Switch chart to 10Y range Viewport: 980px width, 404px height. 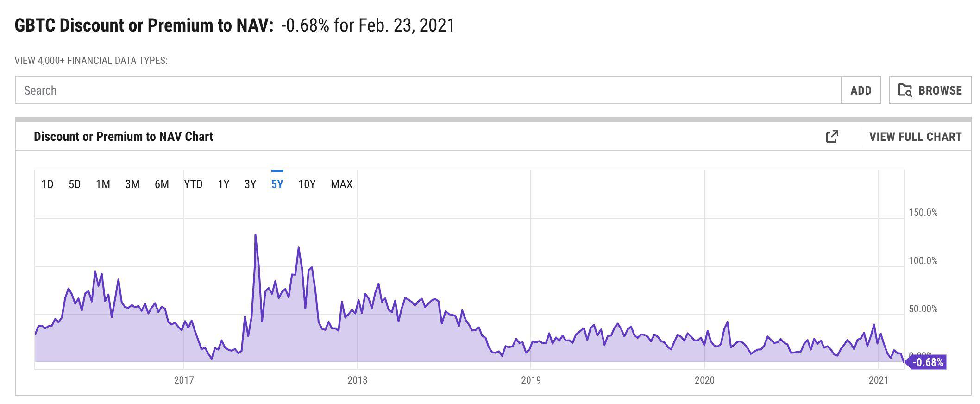coord(307,184)
